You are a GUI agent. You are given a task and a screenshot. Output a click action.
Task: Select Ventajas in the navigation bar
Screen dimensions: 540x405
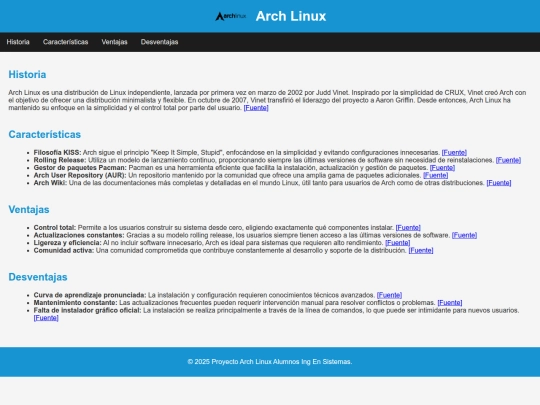click(114, 42)
